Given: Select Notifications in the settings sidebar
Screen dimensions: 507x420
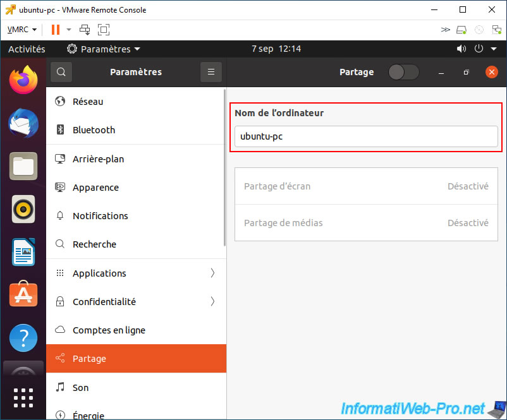Looking at the screenshot, I should tap(136, 216).
